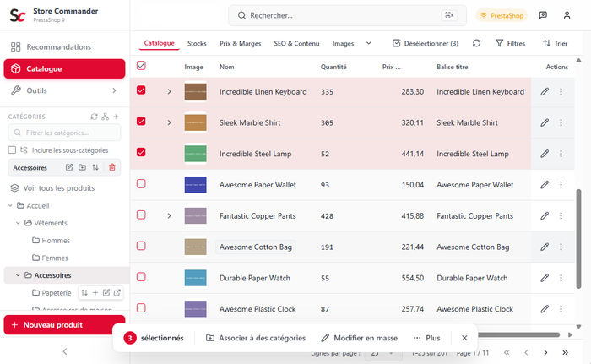
Task: Expand the Outils menu chevron
Action: [x=114, y=90]
